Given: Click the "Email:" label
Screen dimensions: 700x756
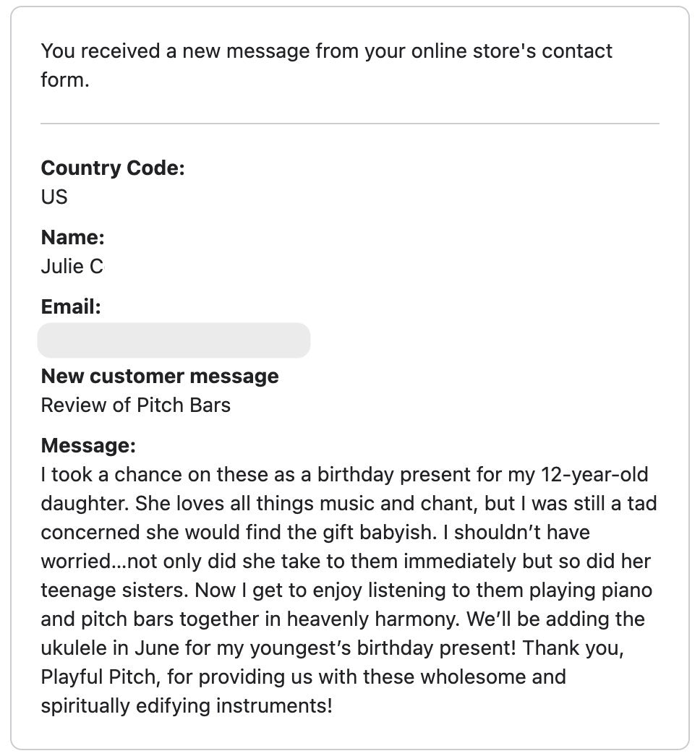Looking at the screenshot, I should click(71, 306).
